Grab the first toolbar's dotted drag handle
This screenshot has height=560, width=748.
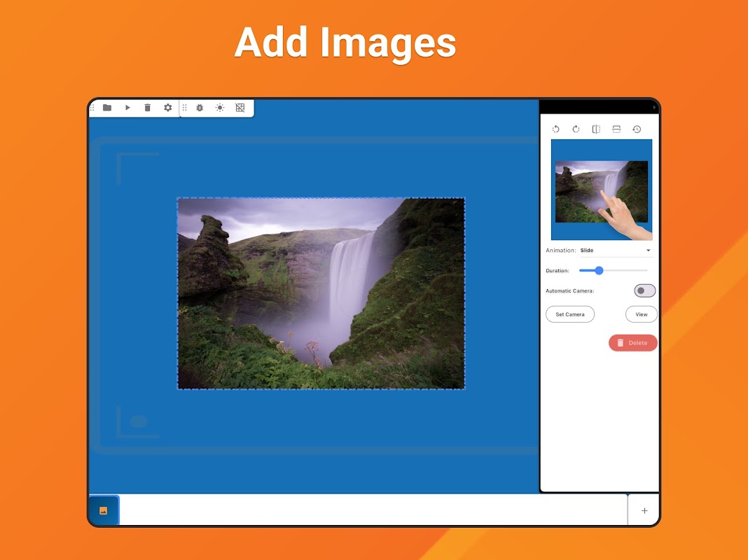[x=92, y=108]
